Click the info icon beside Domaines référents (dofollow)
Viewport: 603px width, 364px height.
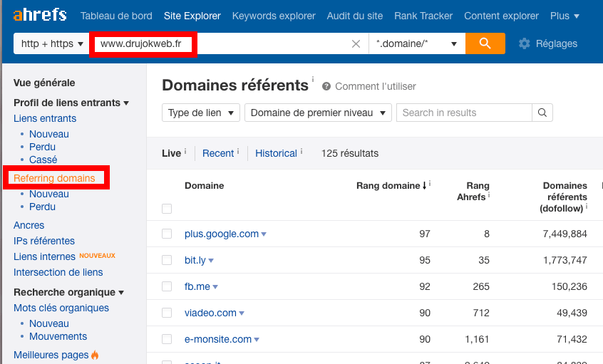[x=587, y=207]
